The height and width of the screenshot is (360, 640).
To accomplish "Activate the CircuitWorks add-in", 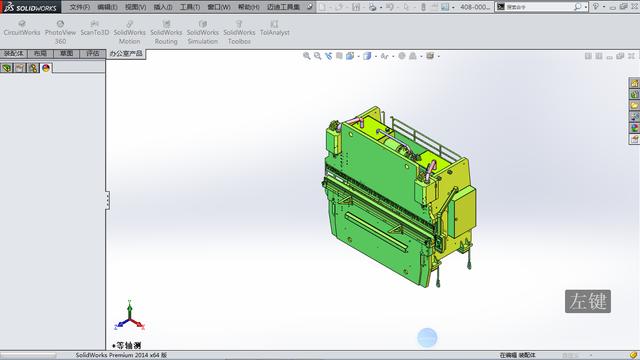I will (x=22, y=28).
